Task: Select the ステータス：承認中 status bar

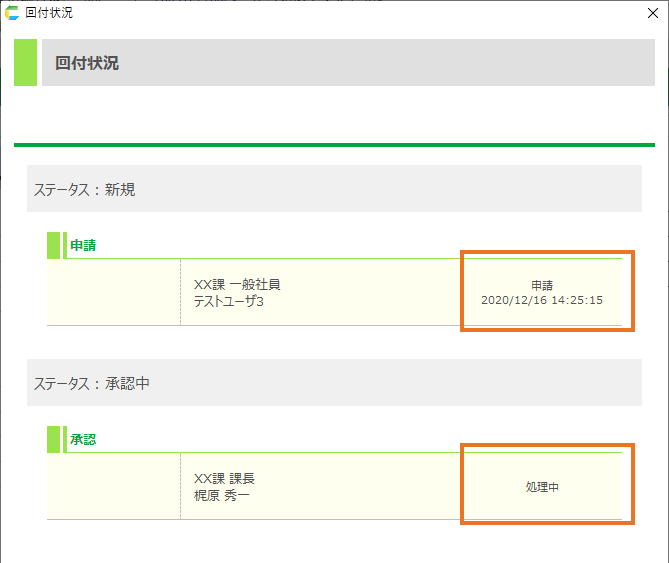Action: (x=334, y=383)
